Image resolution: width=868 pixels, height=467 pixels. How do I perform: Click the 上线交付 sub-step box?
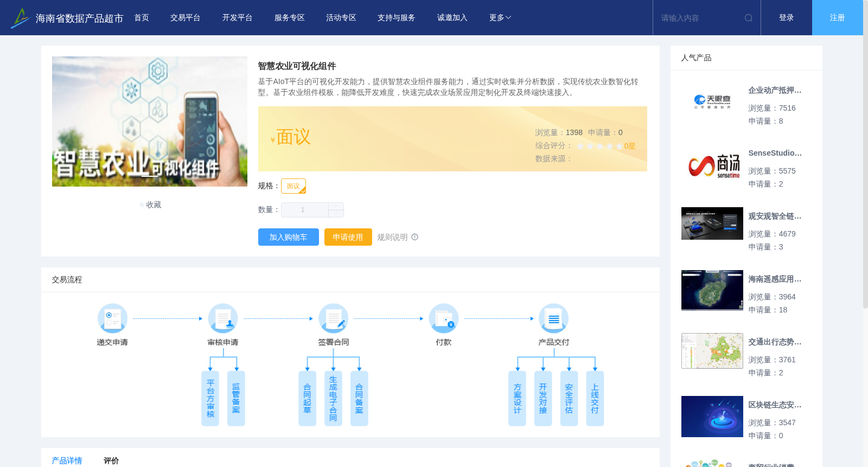click(x=595, y=399)
